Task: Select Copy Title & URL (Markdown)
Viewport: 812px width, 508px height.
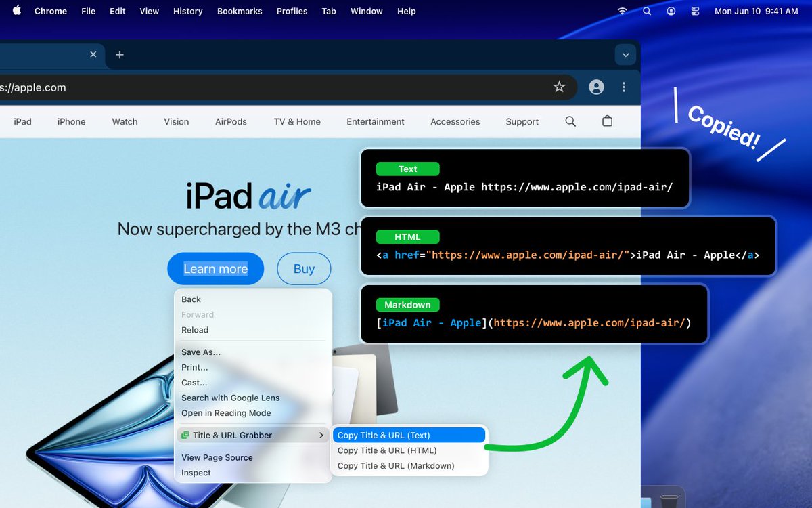Action: (409, 466)
